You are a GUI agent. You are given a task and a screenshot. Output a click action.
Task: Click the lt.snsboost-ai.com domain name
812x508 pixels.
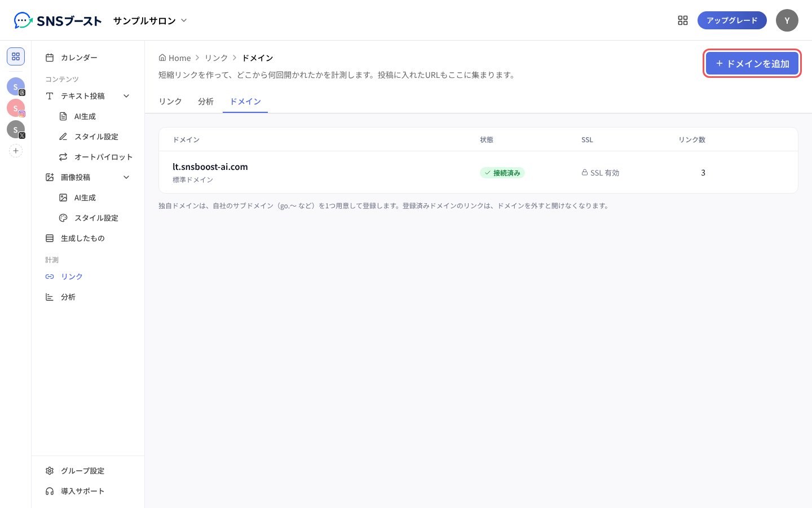210,167
